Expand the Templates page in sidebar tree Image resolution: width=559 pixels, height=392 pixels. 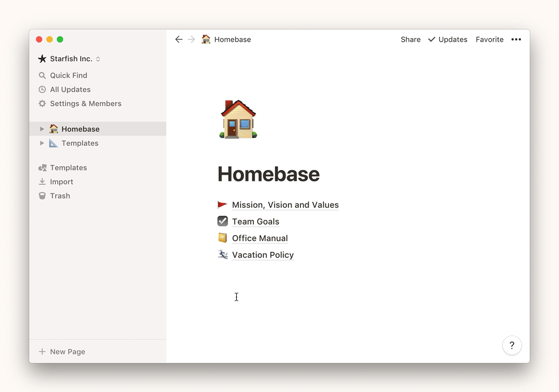click(42, 143)
